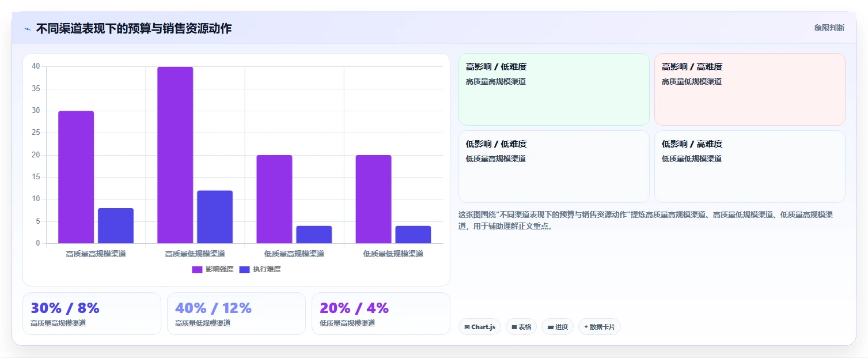Click the x-axis label 高质量高规模渠道
The width and height of the screenshot is (868, 358).
[96, 254]
